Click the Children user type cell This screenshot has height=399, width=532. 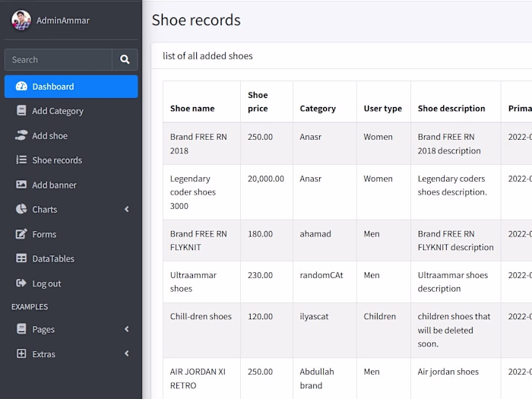[x=383, y=331]
